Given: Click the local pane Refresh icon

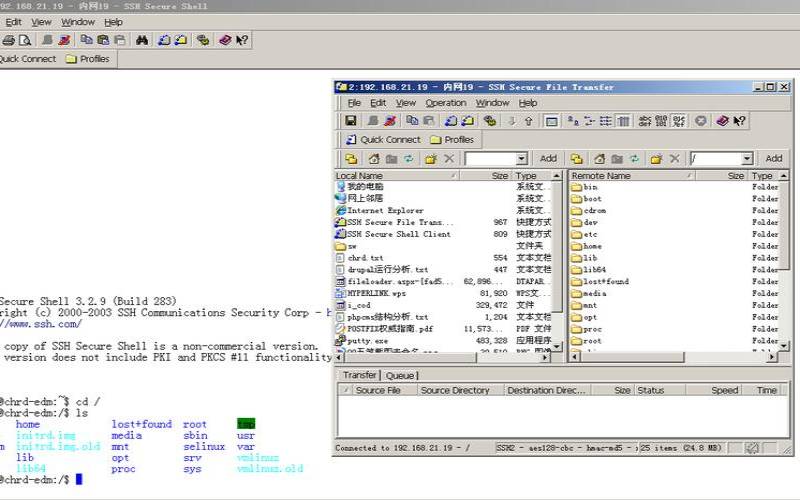Looking at the screenshot, I should coord(409,159).
